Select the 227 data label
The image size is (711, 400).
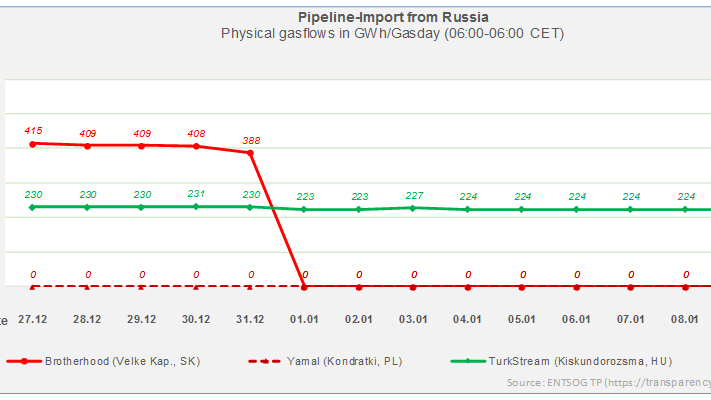click(413, 195)
